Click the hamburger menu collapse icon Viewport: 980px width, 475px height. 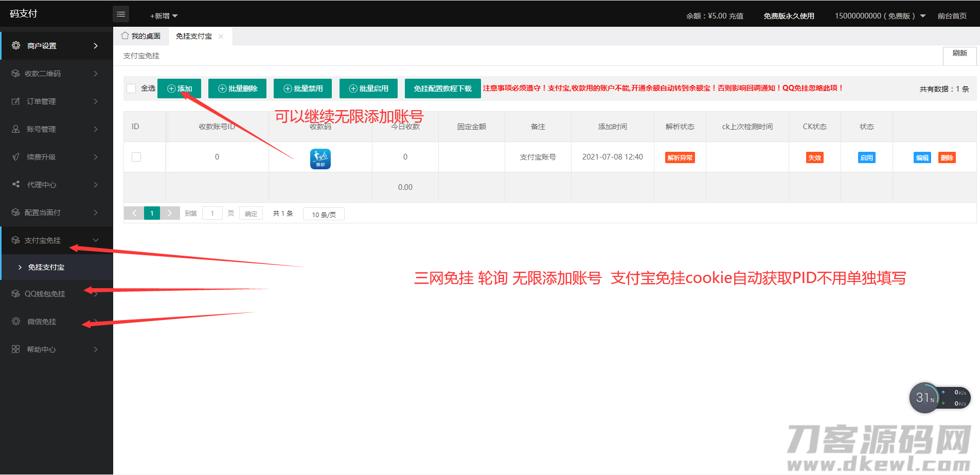tap(121, 14)
